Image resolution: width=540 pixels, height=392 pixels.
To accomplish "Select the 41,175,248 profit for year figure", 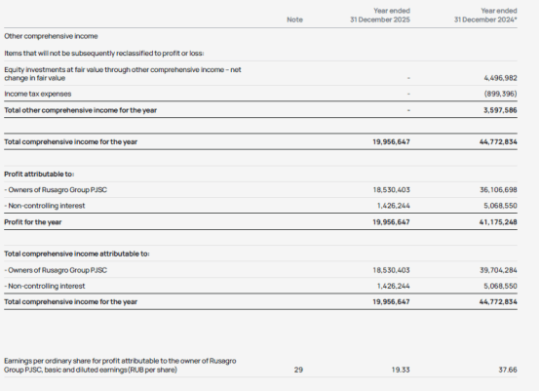I will point(498,222).
